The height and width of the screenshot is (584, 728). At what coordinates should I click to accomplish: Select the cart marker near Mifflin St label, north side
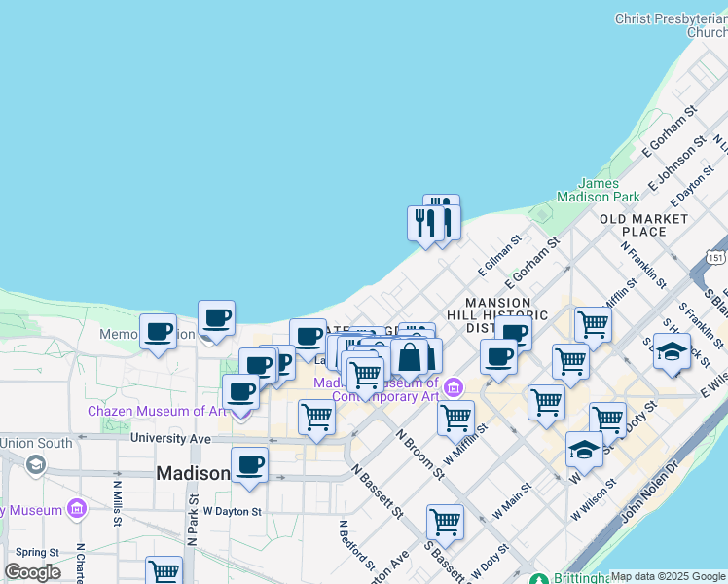(x=593, y=324)
